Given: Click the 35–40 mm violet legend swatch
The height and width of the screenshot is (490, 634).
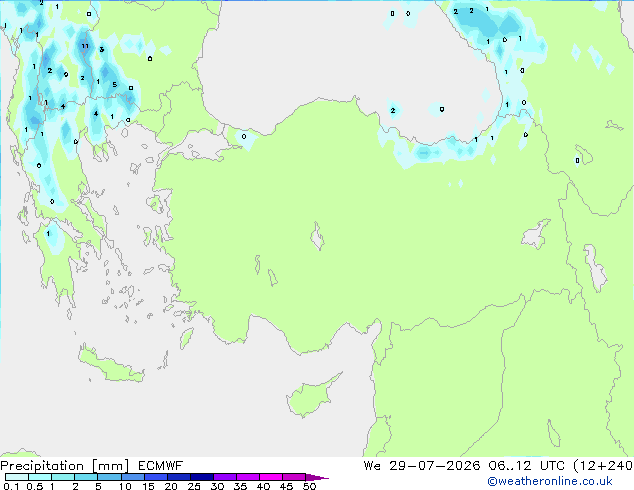Looking at the screenshot, I should coord(247,477).
